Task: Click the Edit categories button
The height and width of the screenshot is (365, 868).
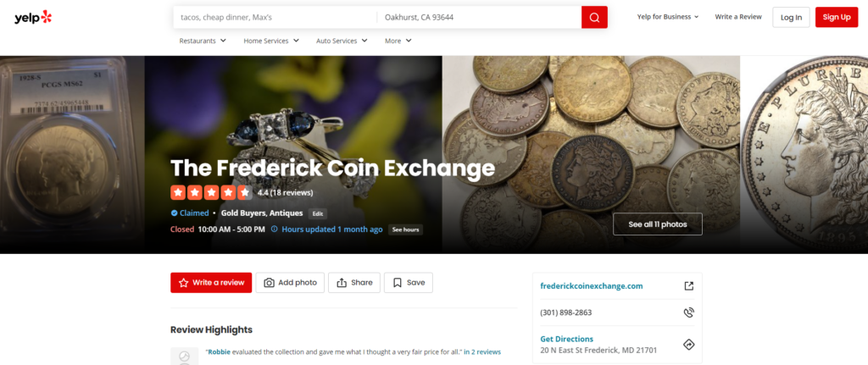Action: (x=318, y=213)
